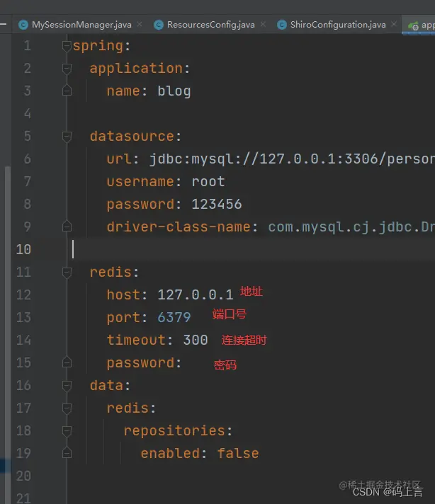Click fold end marker on line 9
Viewport: 435px width, 504px height.
pyautogui.click(x=67, y=227)
